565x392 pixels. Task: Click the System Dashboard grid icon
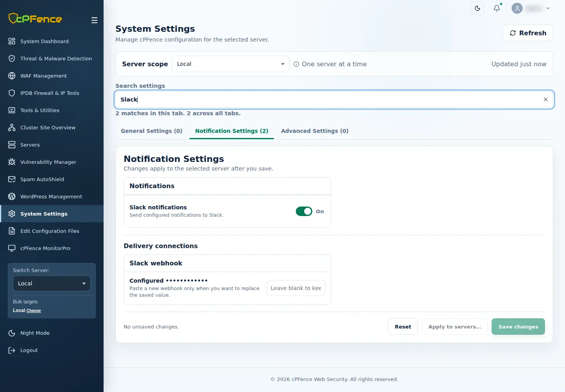click(12, 41)
